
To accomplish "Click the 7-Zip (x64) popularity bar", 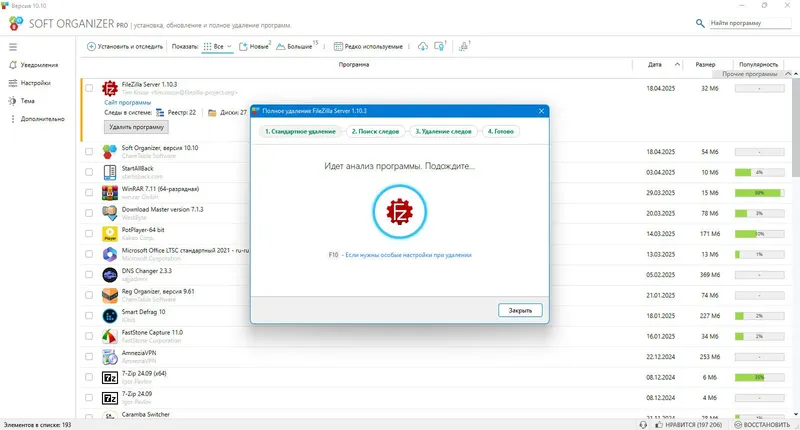I will [x=759, y=377].
